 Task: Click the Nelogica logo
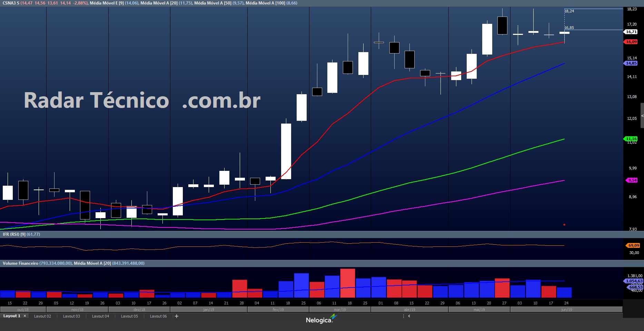(321, 320)
